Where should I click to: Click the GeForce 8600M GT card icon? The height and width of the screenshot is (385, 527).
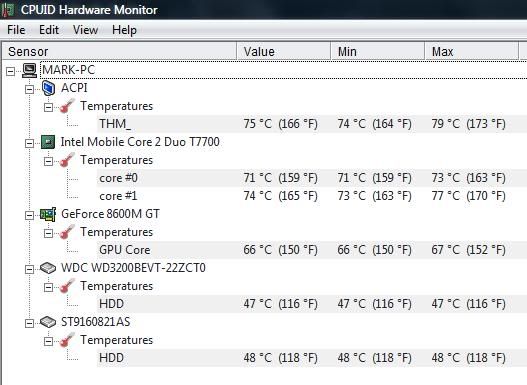pyautogui.click(x=48, y=214)
